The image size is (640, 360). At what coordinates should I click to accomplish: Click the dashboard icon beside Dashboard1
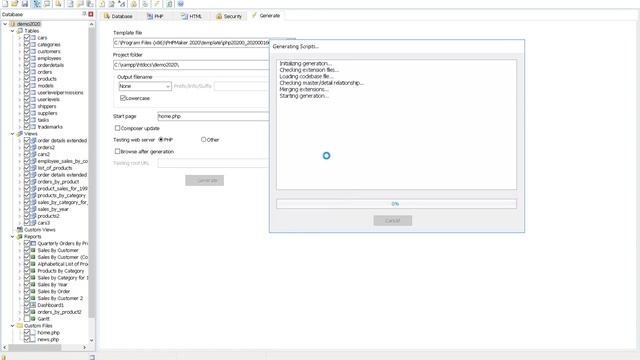[33, 305]
